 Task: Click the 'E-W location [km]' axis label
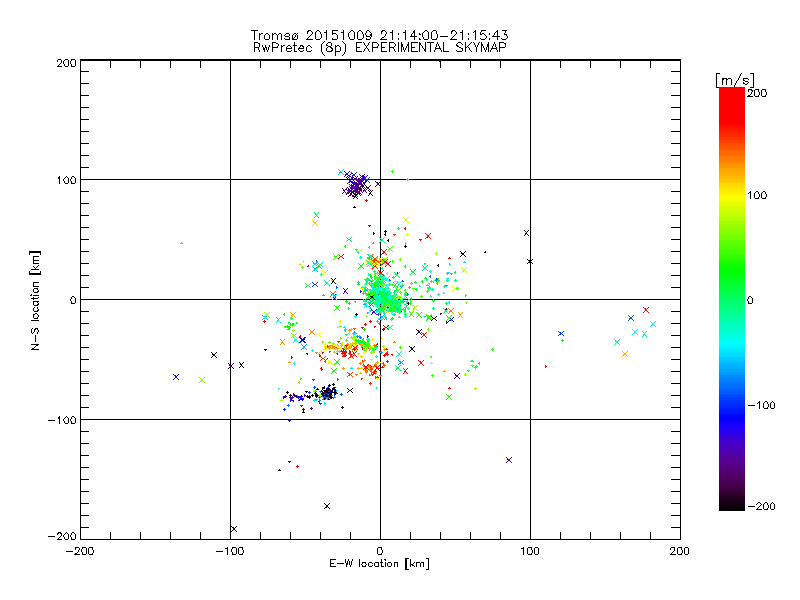pyautogui.click(x=379, y=563)
